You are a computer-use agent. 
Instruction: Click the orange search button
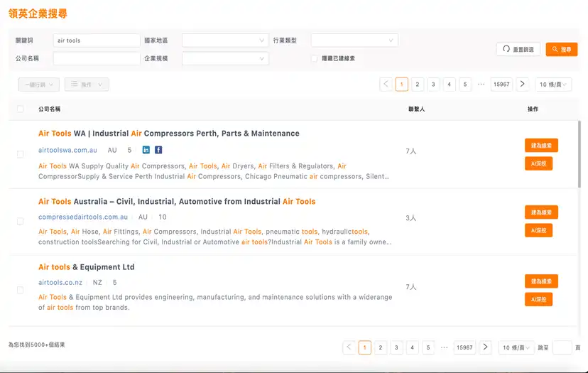(562, 49)
